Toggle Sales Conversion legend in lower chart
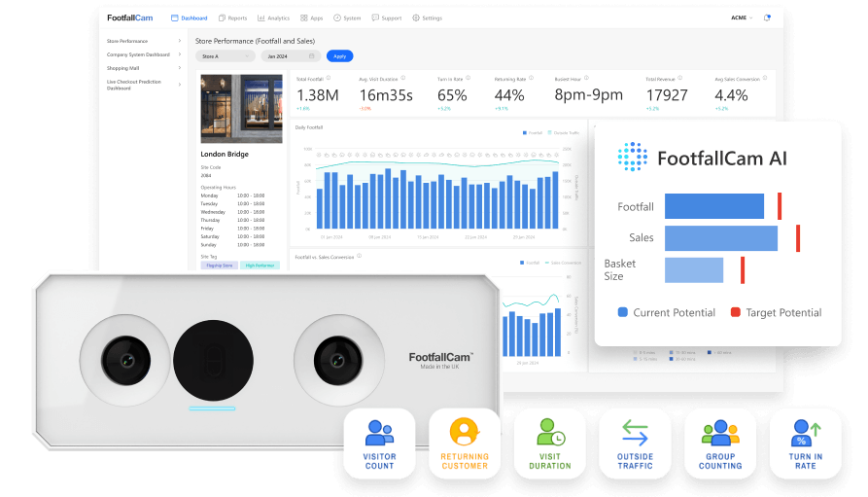Screen dimensions: 868x497 click(566, 263)
